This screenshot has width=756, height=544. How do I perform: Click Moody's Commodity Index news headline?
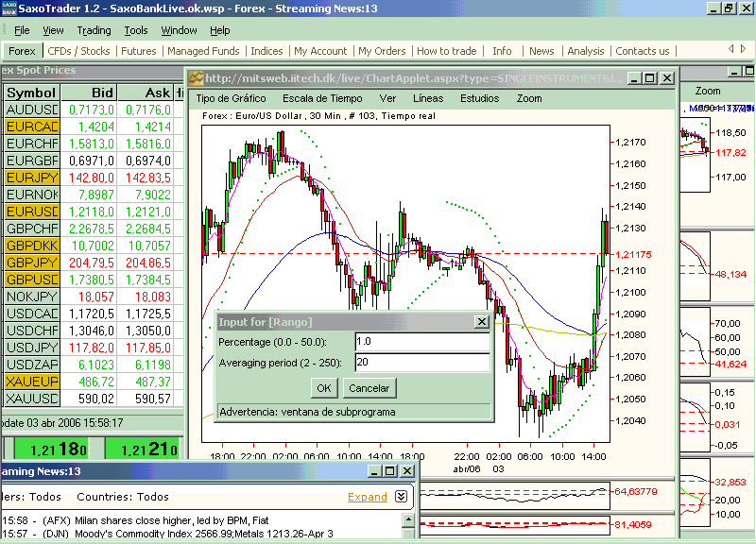coord(204,534)
